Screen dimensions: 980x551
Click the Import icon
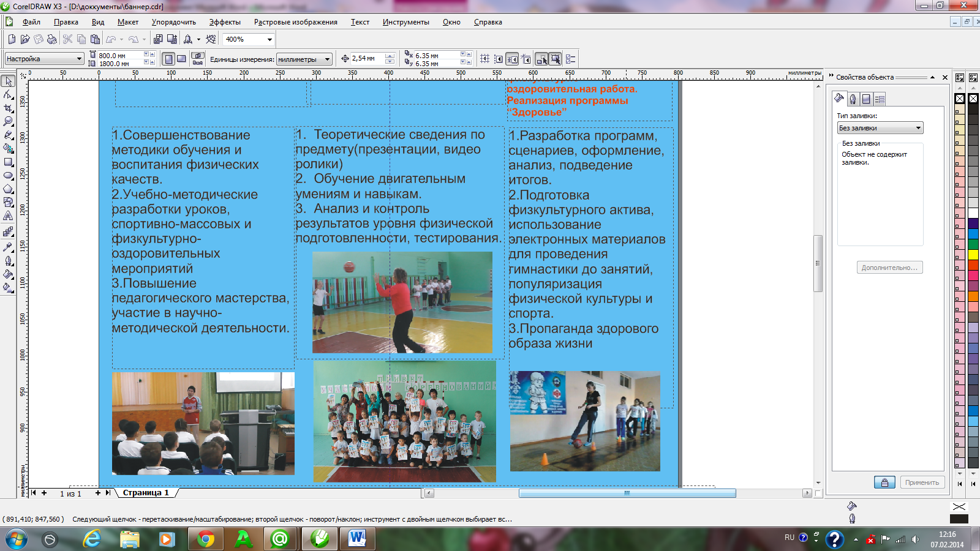pos(158,39)
